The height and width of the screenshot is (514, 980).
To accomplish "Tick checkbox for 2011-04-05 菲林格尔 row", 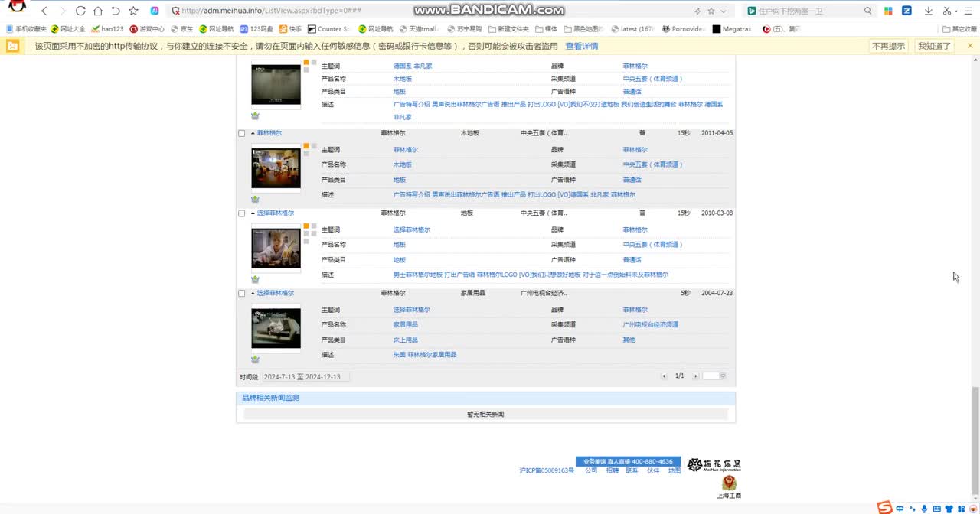I will pyautogui.click(x=242, y=133).
